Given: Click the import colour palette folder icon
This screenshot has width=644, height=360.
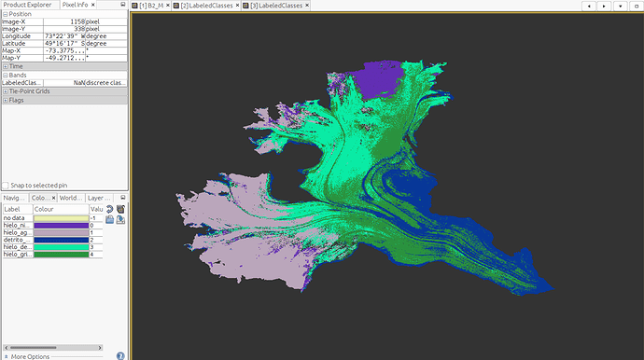Looking at the screenshot, I should [x=109, y=219].
